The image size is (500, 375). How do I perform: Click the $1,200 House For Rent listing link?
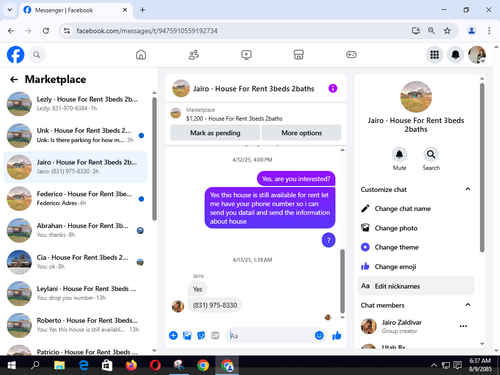point(234,119)
